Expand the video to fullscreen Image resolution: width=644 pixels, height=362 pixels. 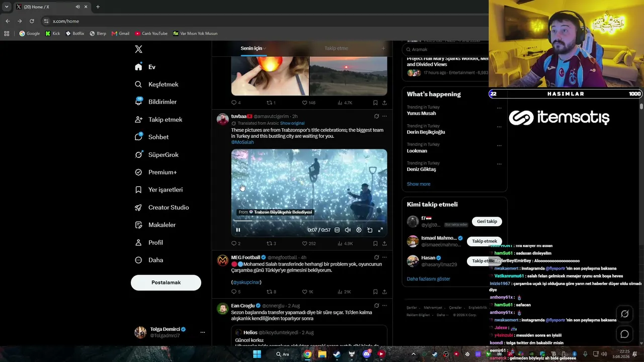click(x=380, y=230)
